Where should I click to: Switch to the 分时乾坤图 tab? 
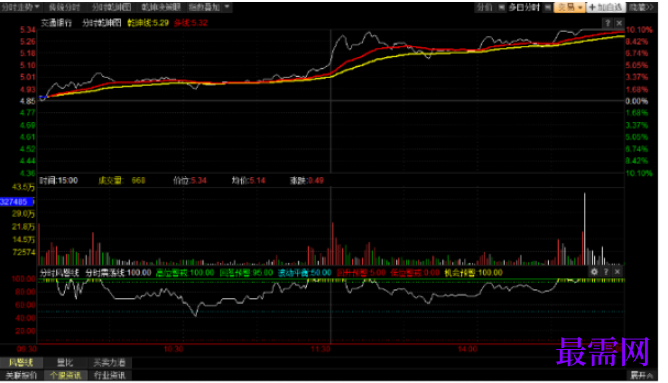point(112,7)
